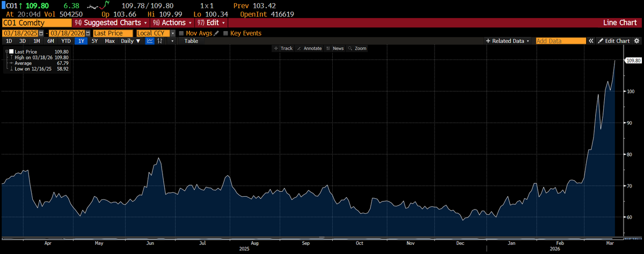
Task: Select the 1M time range
Action: 36,41
